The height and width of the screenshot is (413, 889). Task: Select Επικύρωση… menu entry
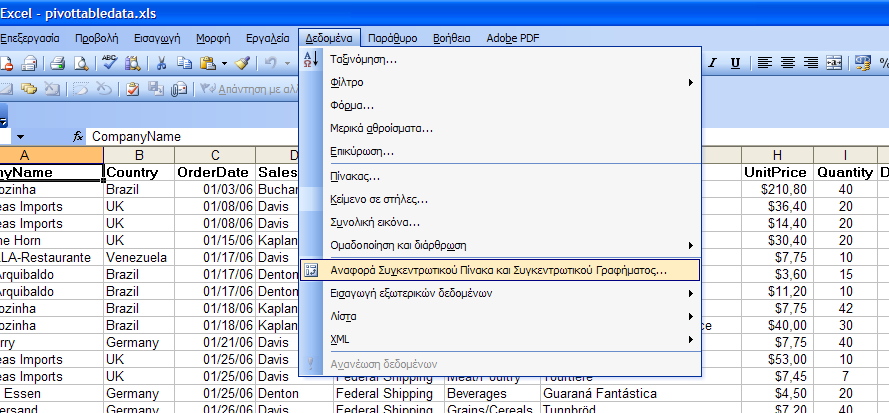pos(500,152)
